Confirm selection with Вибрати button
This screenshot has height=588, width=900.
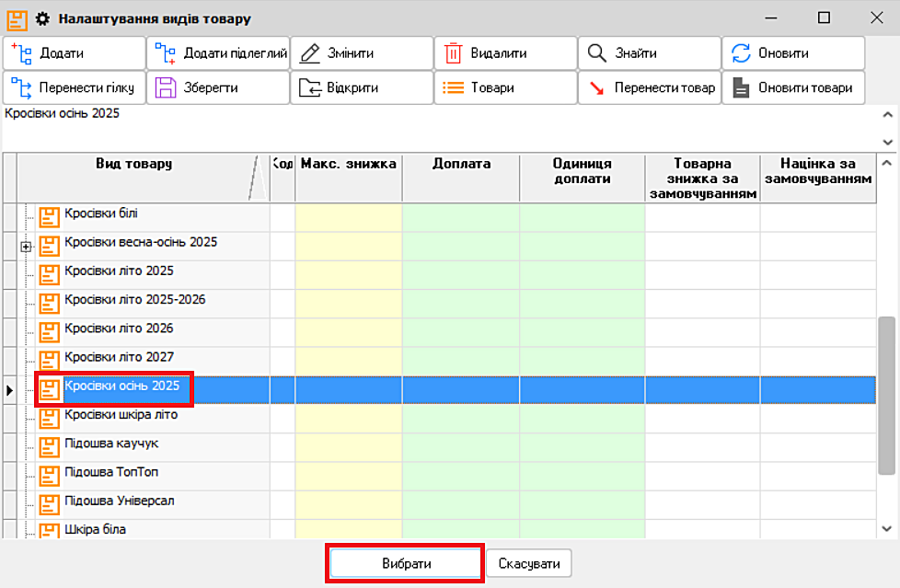(406, 564)
